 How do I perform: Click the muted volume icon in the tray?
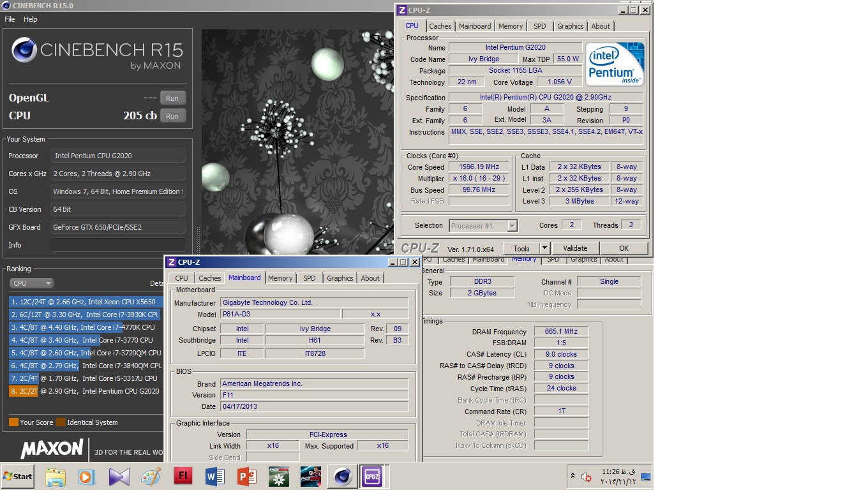click(x=585, y=476)
